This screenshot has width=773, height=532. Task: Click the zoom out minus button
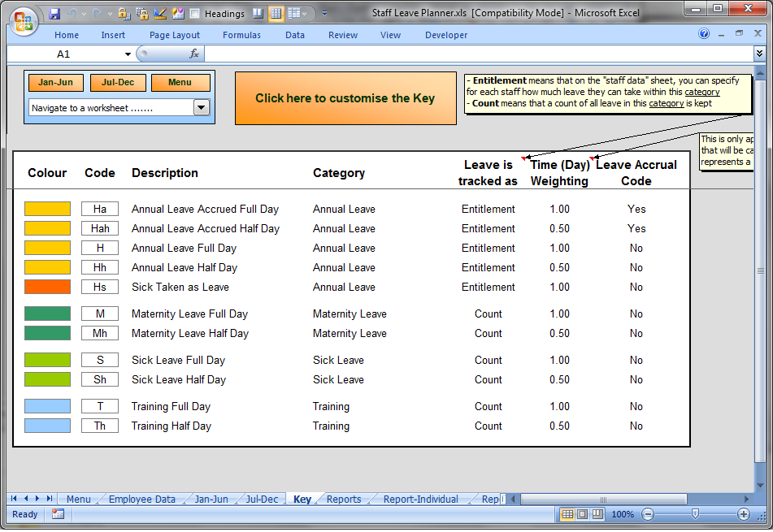(x=648, y=514)
